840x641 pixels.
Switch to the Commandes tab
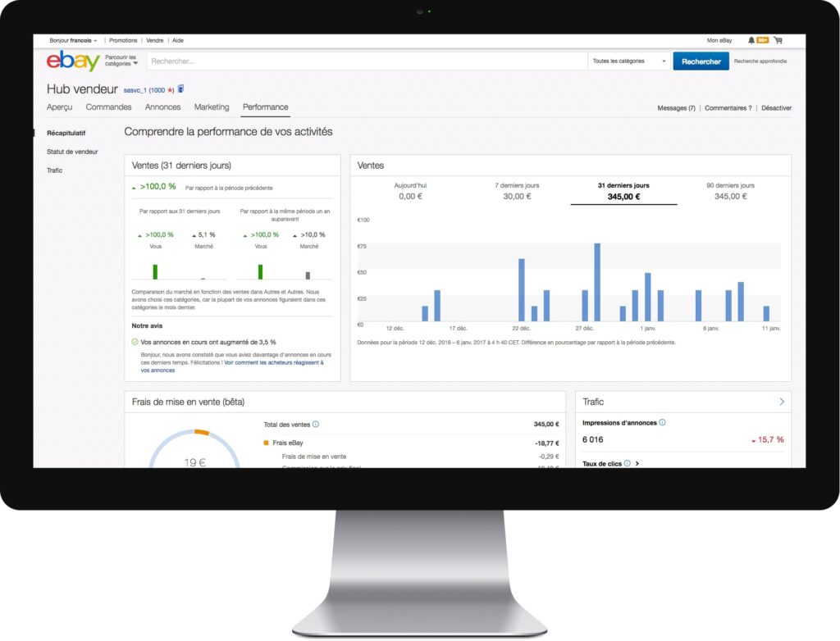point(108,107)
